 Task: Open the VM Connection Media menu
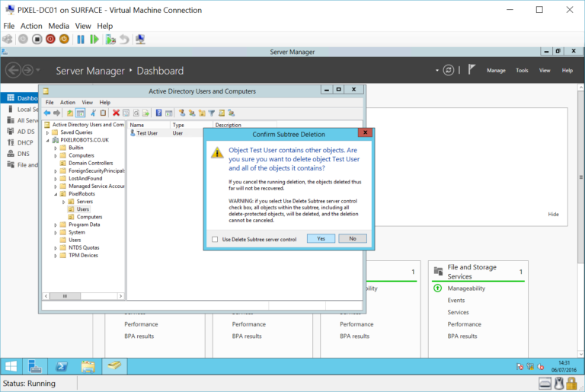click(59, 26)
